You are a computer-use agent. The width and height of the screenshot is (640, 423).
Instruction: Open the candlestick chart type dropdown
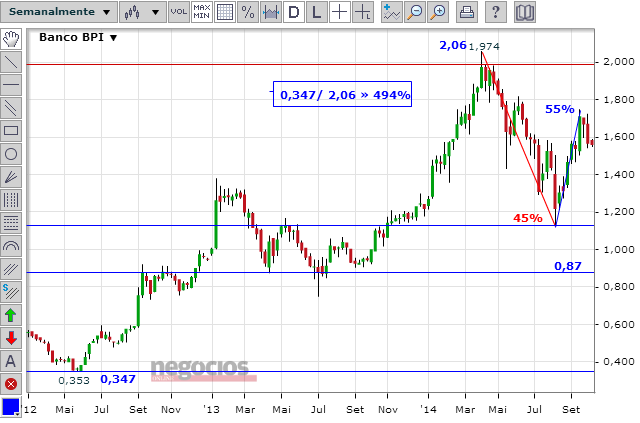pos(142,12)
